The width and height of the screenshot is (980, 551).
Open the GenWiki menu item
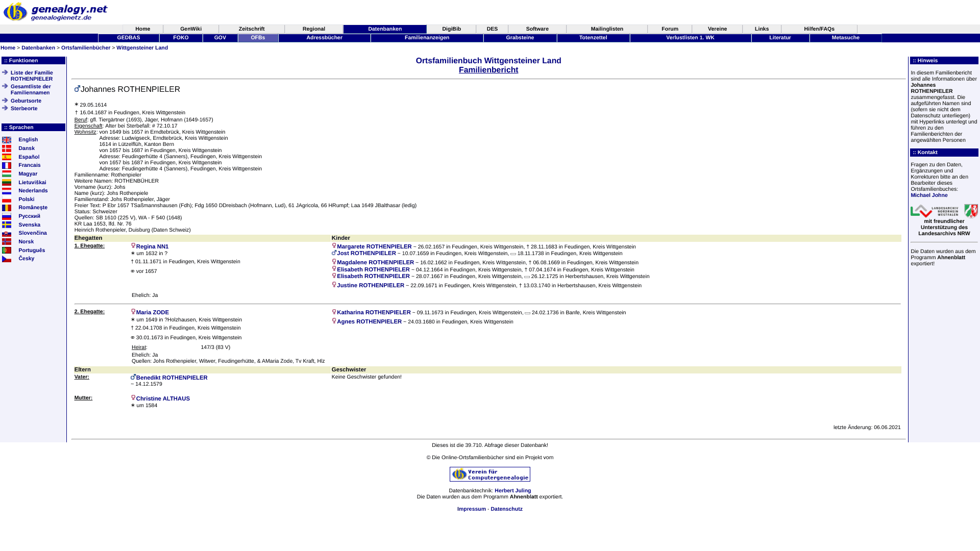click(x=191, y=29)
